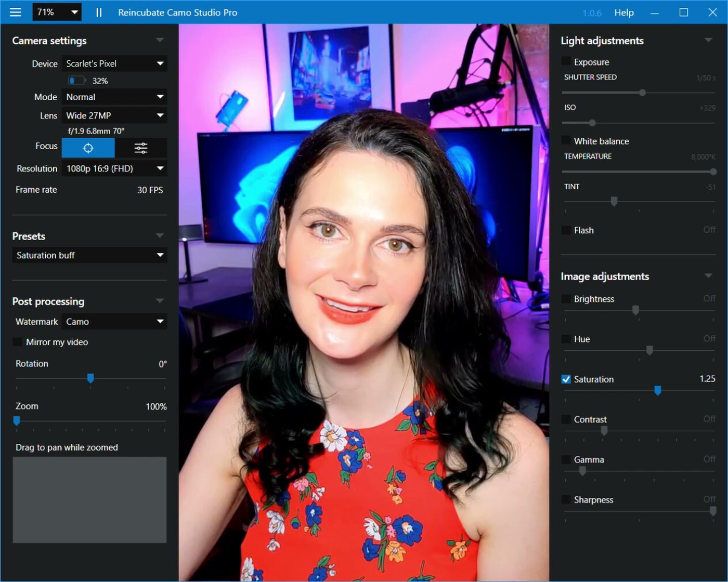Pause the video preview

[x=99, y=12]
